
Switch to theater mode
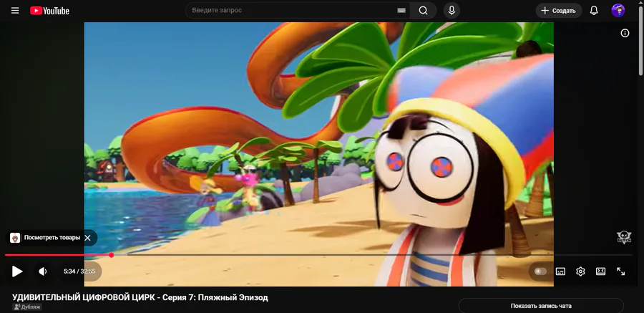click(600, 271)
